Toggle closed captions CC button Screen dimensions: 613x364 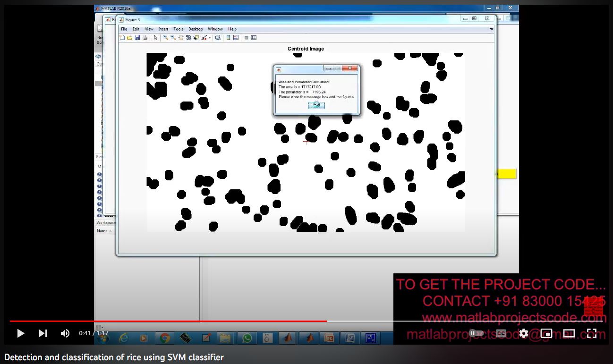point(501,333)
